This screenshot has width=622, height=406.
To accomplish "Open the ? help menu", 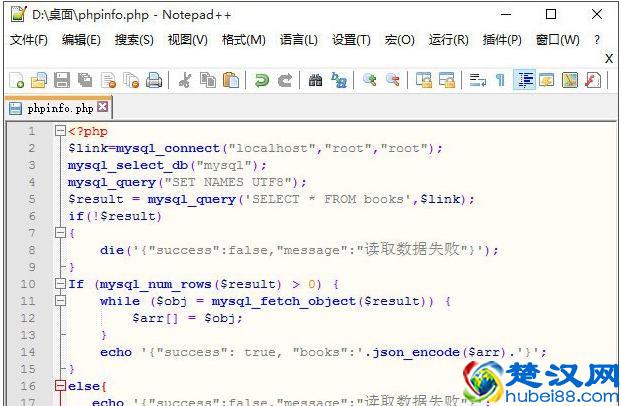I will pos(597,40).
